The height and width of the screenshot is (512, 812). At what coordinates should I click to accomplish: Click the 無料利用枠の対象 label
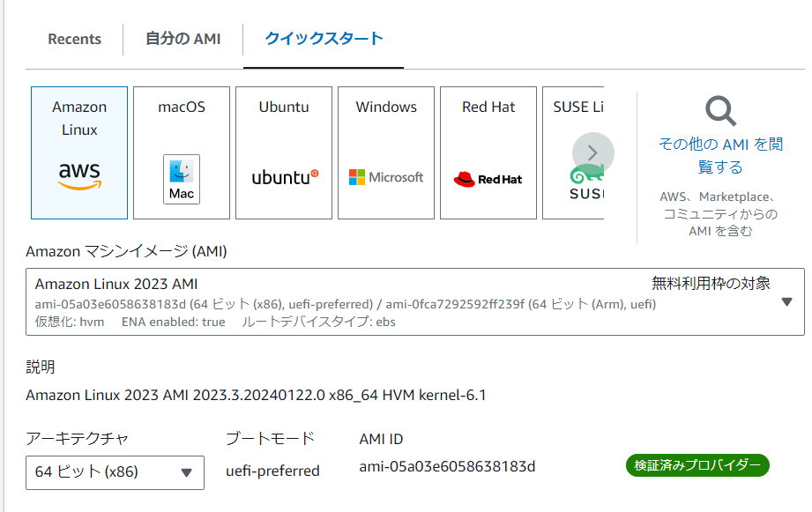(x=711, y=283)
